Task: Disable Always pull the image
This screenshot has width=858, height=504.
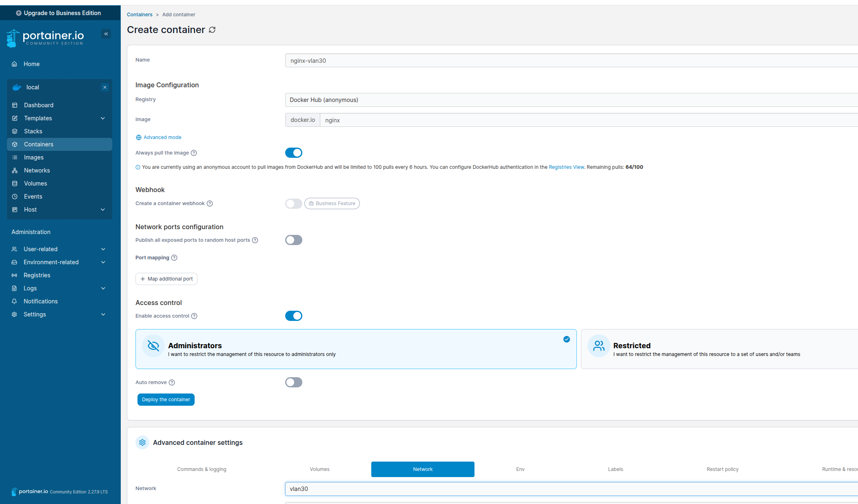Action: point(294,153)
